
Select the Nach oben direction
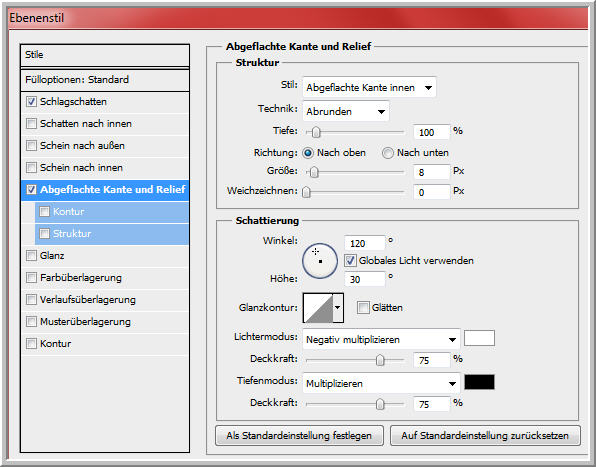point(308,153)
